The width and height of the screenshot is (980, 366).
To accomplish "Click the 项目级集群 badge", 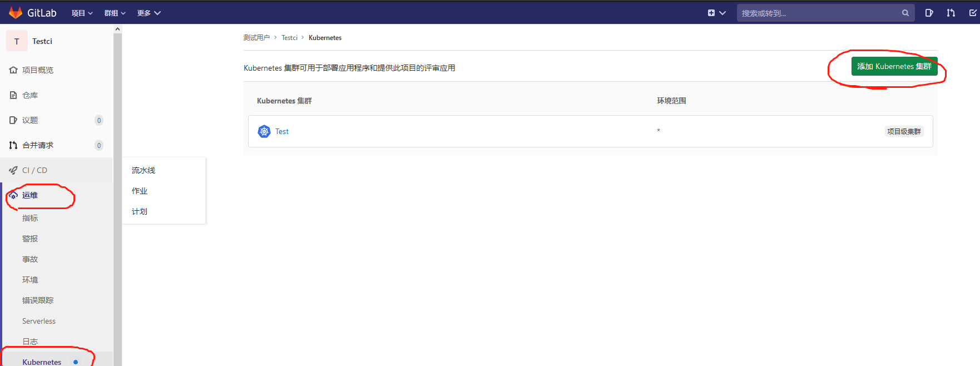I will [x=904, y=131].
